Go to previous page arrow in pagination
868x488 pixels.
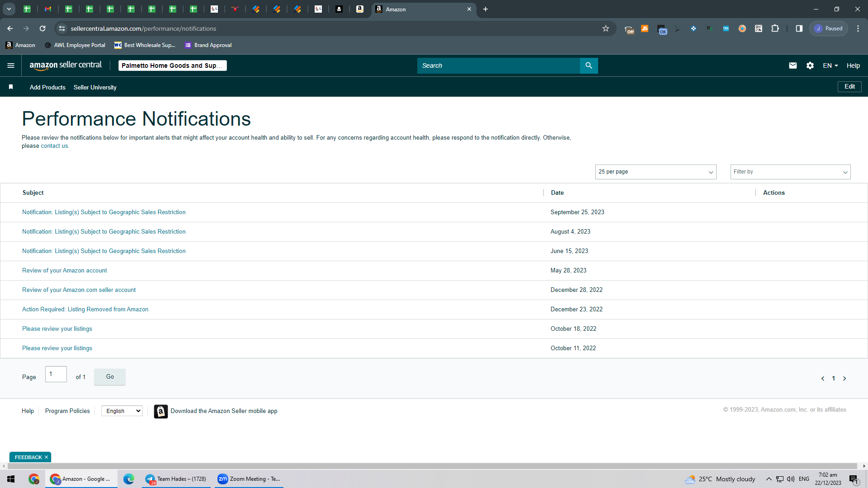click(822, 379)
